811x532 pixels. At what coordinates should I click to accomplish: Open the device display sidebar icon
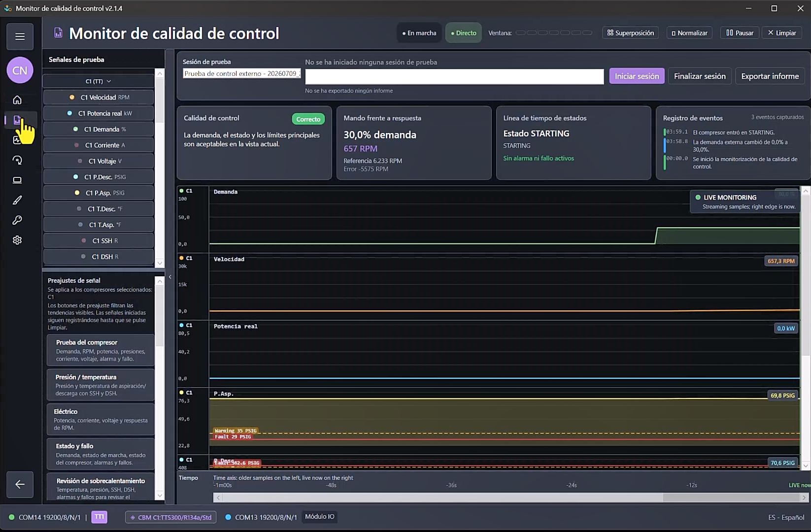(17, 180)
